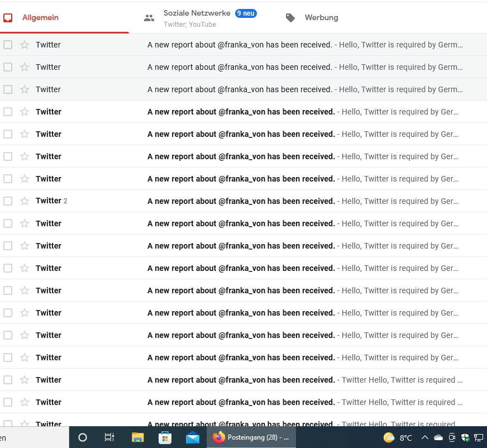This screenshot has width=487, height=448.
Task: Open the first email previewing 'Twitter Hello, Twitter is required'
Action: click(243, 380)
